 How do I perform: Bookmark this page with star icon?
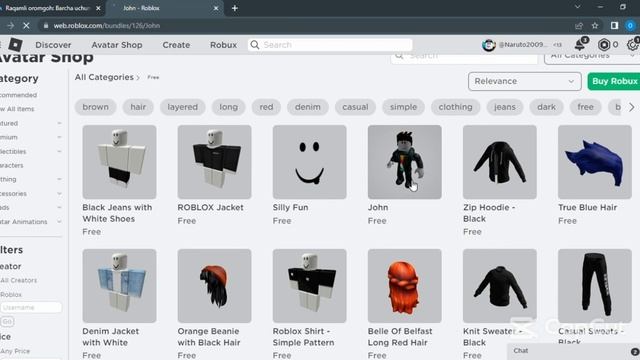(x=595, y=26)
